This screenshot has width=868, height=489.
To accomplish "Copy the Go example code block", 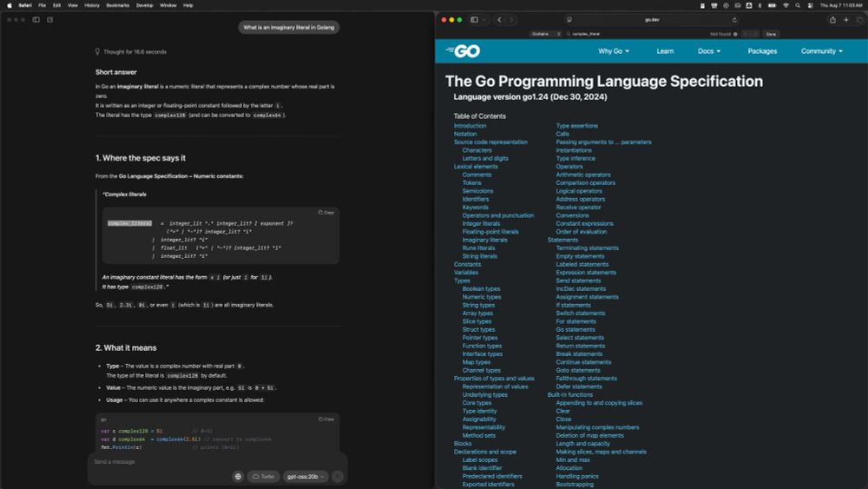I will tap(326, 420).
